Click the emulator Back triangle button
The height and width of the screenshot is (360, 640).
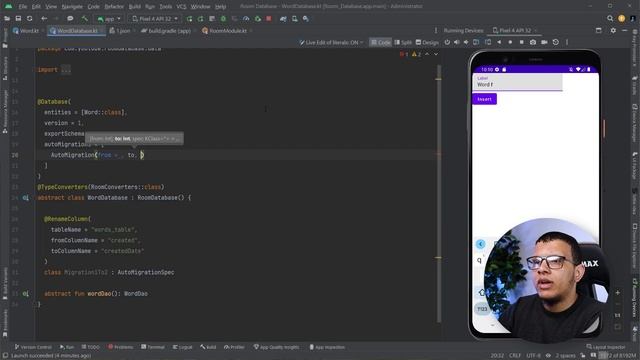pyautogui.click(x=499, y=42)
